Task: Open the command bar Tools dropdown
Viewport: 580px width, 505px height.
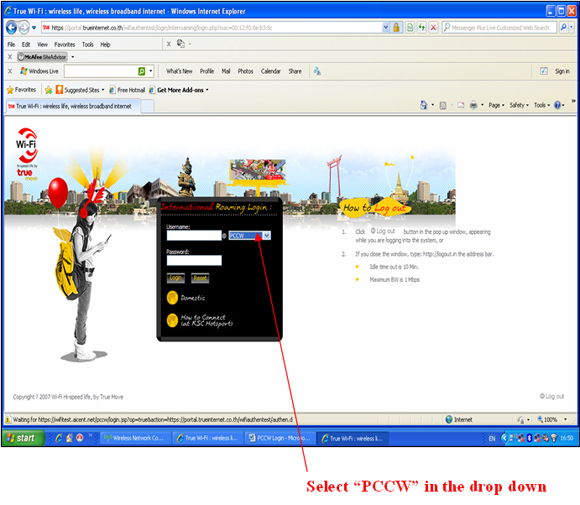Action: point(542,105)
